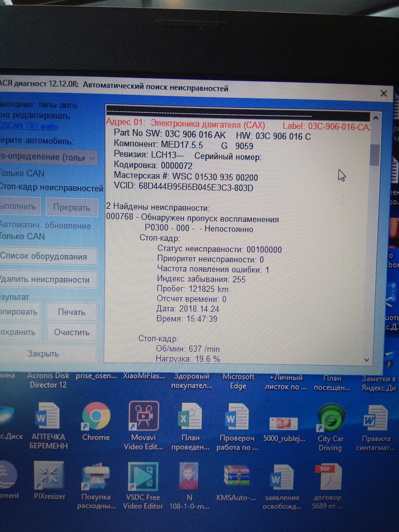399x532 pixels.
Task: Open the KMSAuto archive icon
Action: (236, 483)
